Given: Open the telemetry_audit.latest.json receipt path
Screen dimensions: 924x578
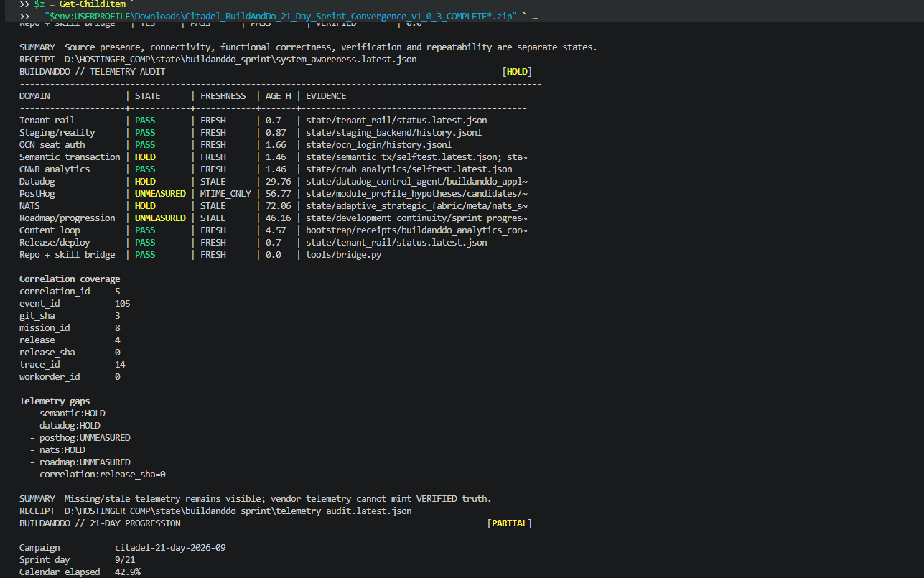Looking at the screenshot, I should pos(238,511).
